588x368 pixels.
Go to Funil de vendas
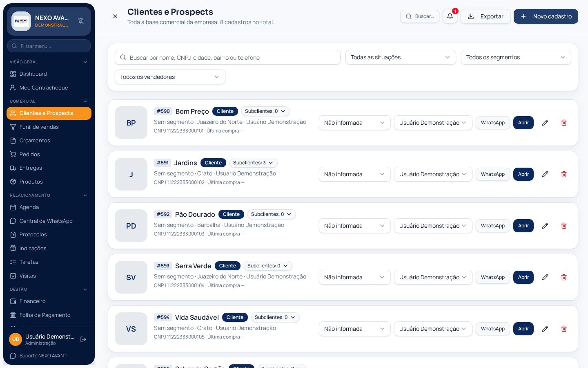pyautogui.click(x=49, y=127)
